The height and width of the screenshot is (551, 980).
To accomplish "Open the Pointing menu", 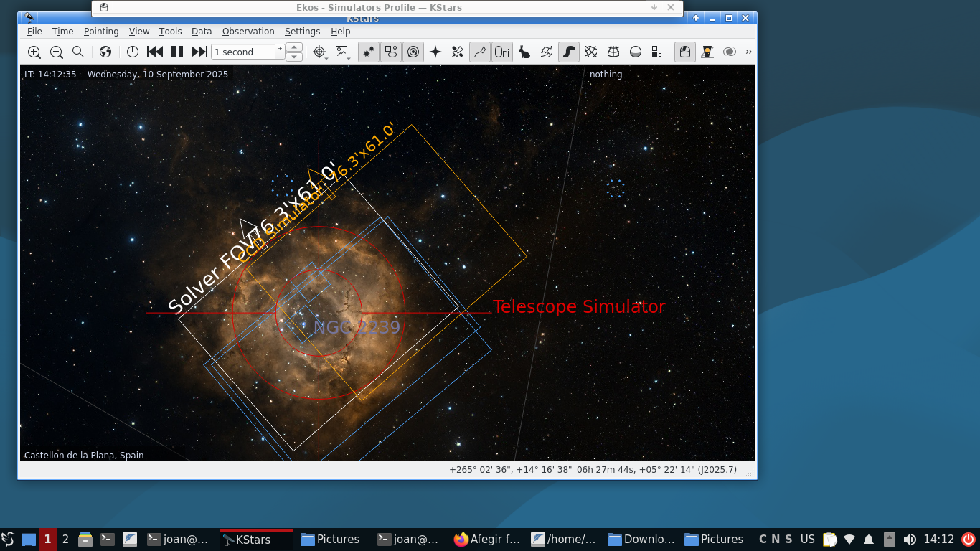I will pyautogui.click(x=101, y=32).
